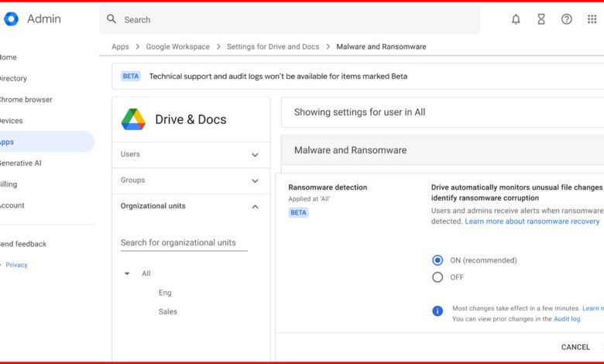604x364 pixels.
Task: Open Apps in the sidebar
Action: click(x=46, y=142)
